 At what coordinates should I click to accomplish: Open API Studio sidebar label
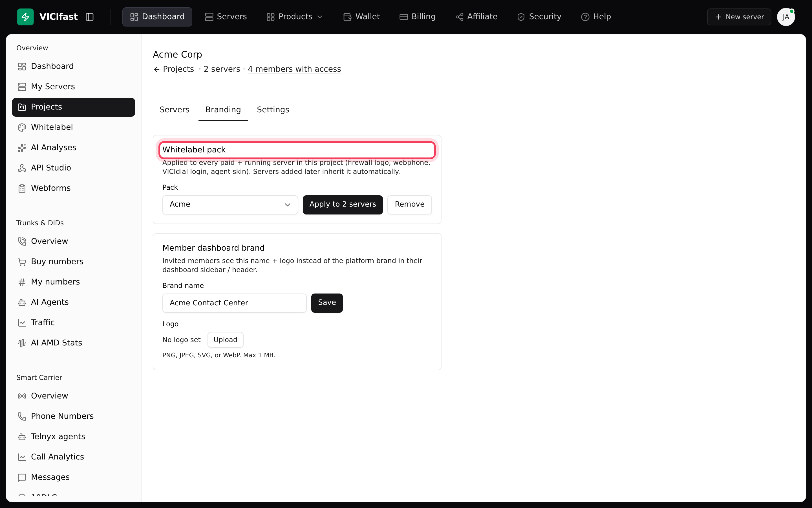click(x=51, y=168)
